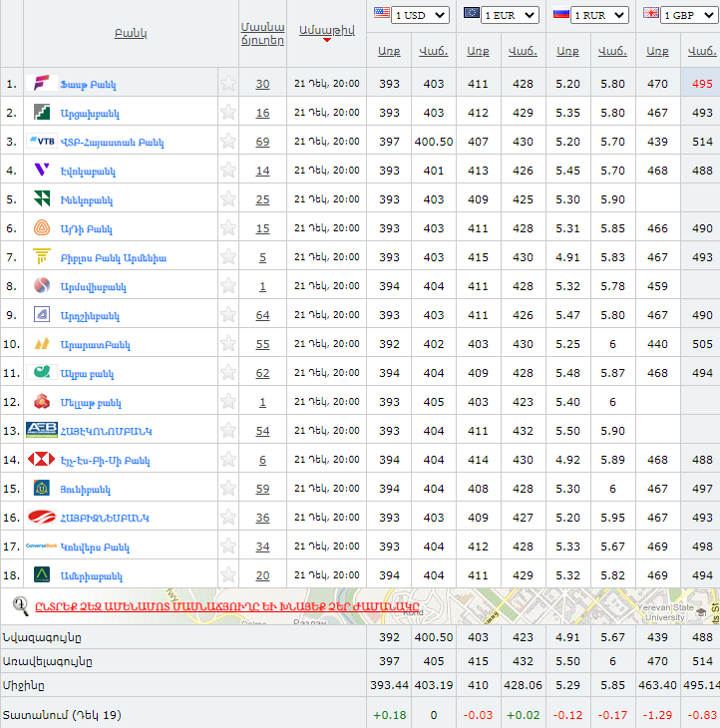Click the Artsakhbank logo icon
The width and height of the screenshot is (720, 728).
42,112
